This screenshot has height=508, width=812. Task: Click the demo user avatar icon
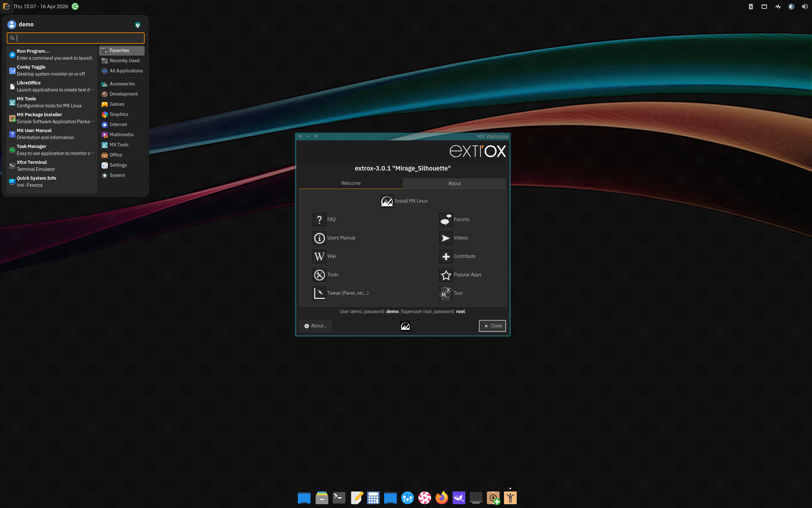12,24
